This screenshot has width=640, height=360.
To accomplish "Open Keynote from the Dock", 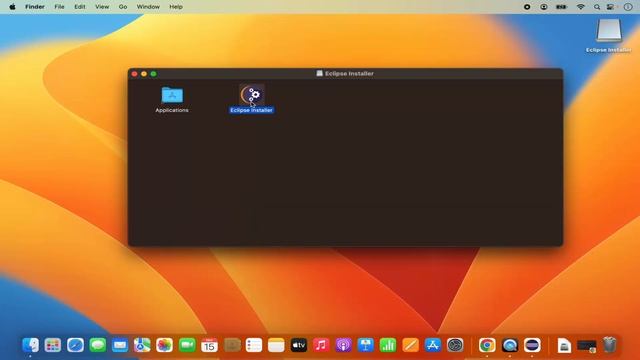I will [366, 345].
